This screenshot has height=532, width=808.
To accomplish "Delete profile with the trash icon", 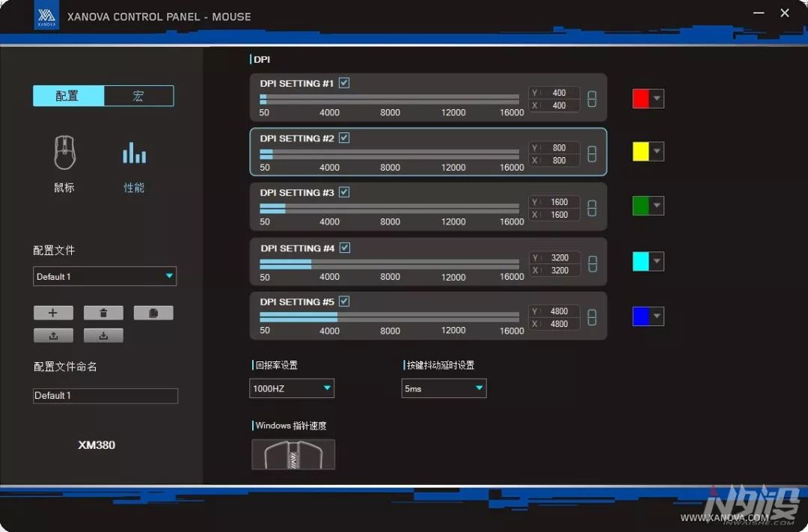I will pos(103,314).
